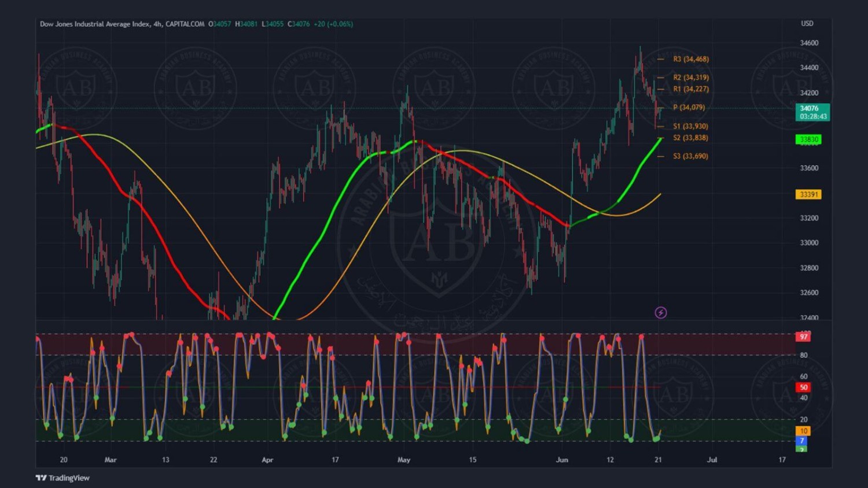Click the Mar date on time axis
The image size is (868, 488).
[x=111, y=460]
